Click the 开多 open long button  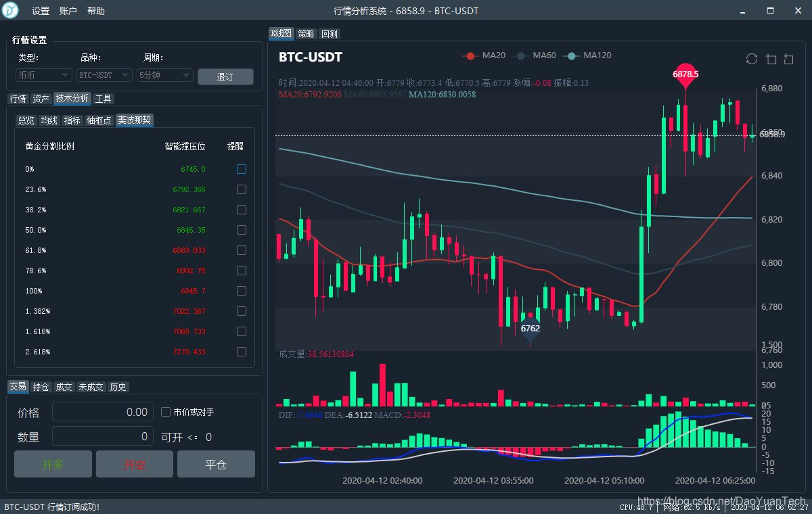pyautogui.click(x=53, y=464)
